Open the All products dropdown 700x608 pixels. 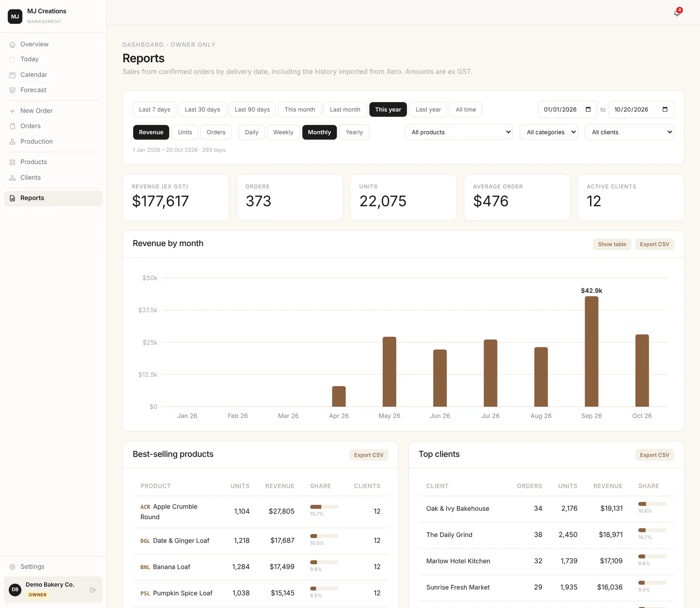pos(458,132)
